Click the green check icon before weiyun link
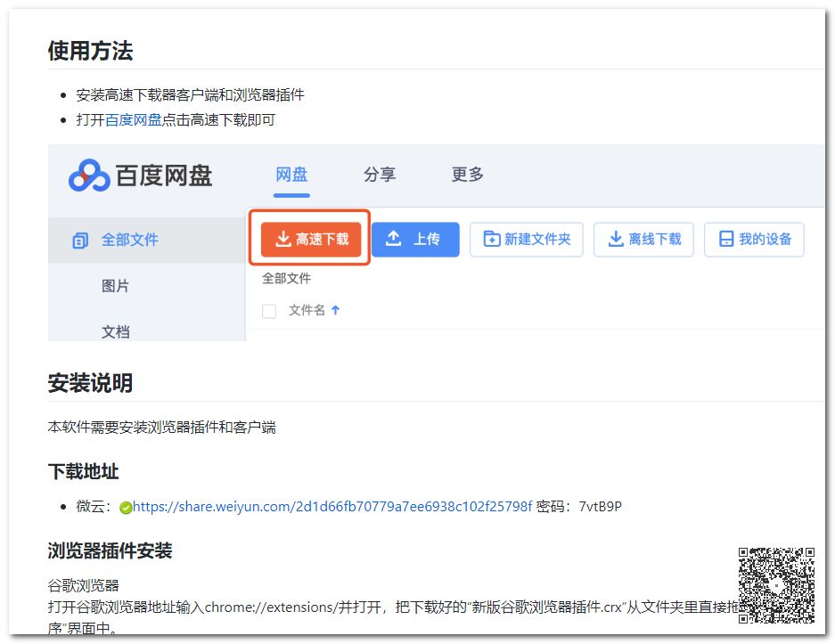Viewport: 835px width, 644px height. (126, 508)
